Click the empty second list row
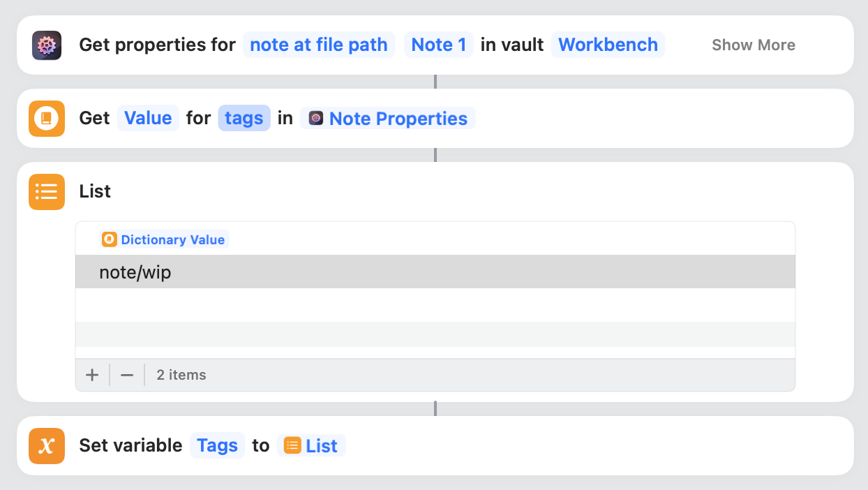Viewport: 868px width, 490px height. pos(435,305)
